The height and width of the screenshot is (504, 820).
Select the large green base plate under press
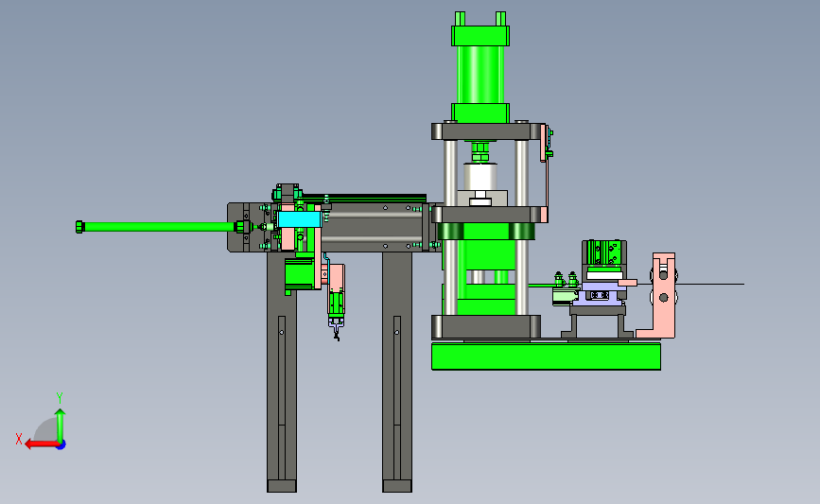point(546,356)
